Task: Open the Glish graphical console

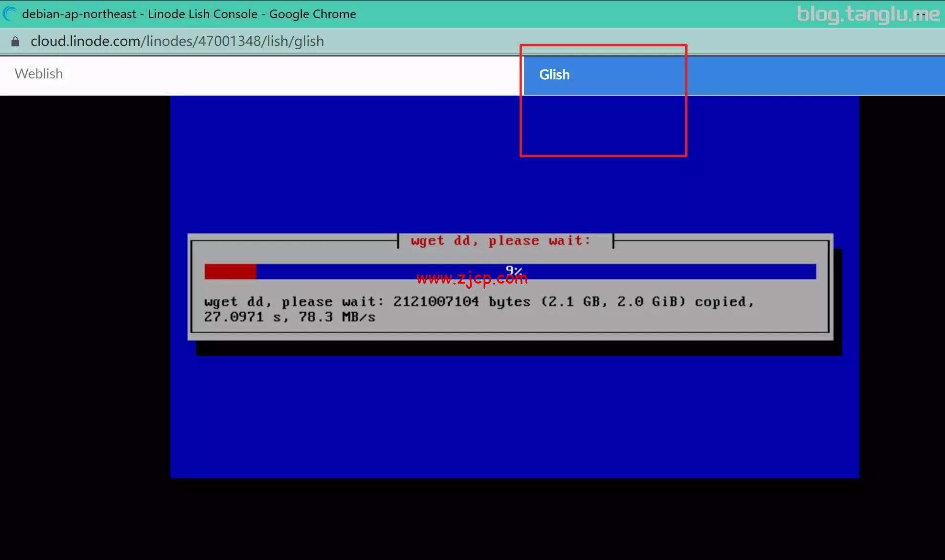Action: [554, 75]
